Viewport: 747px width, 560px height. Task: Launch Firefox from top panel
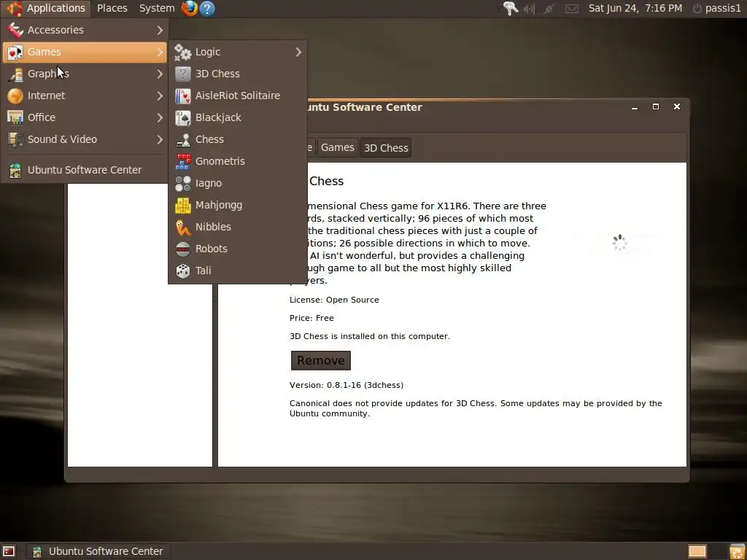pyautogui.click(x=189, y=8)
